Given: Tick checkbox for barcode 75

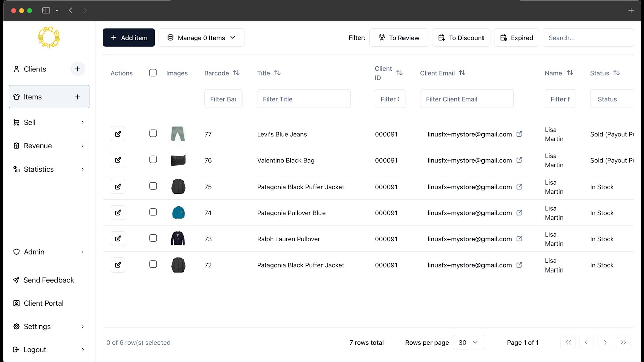Looking at the screenshot, I should pyautogui.click(x=153, y=186).
